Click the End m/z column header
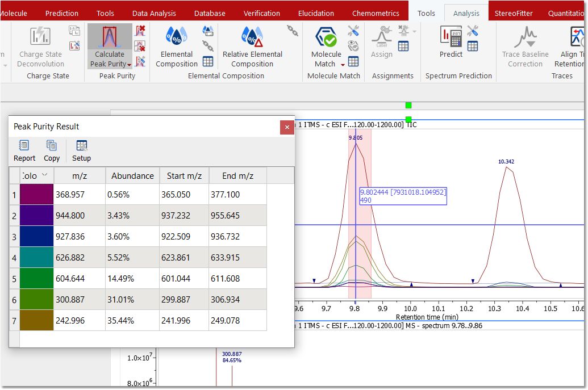The image size is (588, 390). [237, 176]
